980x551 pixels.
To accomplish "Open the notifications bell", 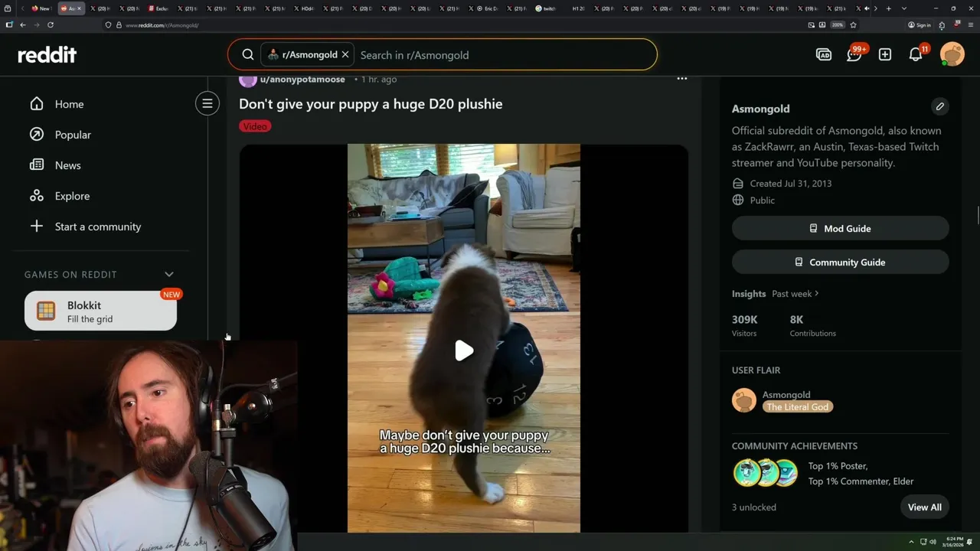I will tap(916, 54).
